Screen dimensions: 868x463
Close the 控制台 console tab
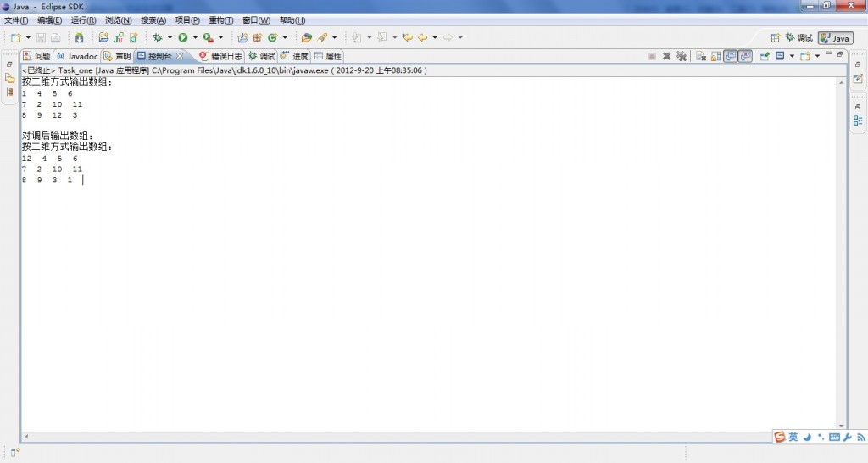pyautogui.click(x=180, y=56)
